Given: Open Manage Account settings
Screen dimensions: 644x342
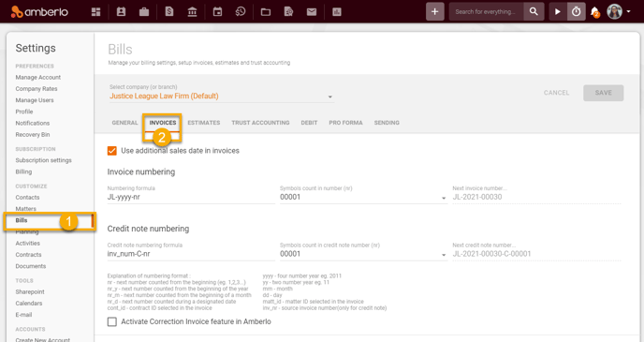Looking at the screenshot, I should pyautogui.click(x=38, y=77).
